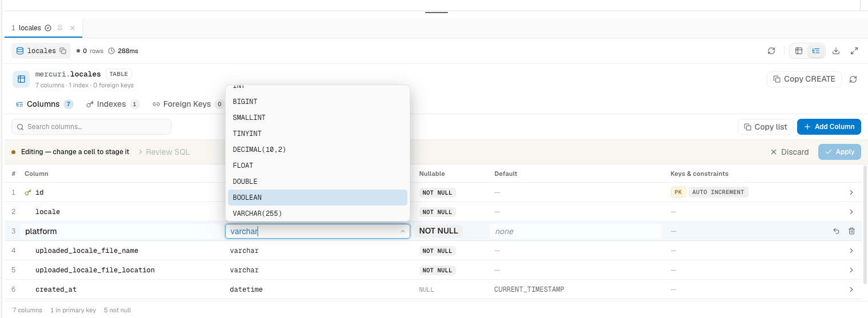Viewport: 868px width, 318px height.
Task: Focus the Search columns field
Action: 91,127
